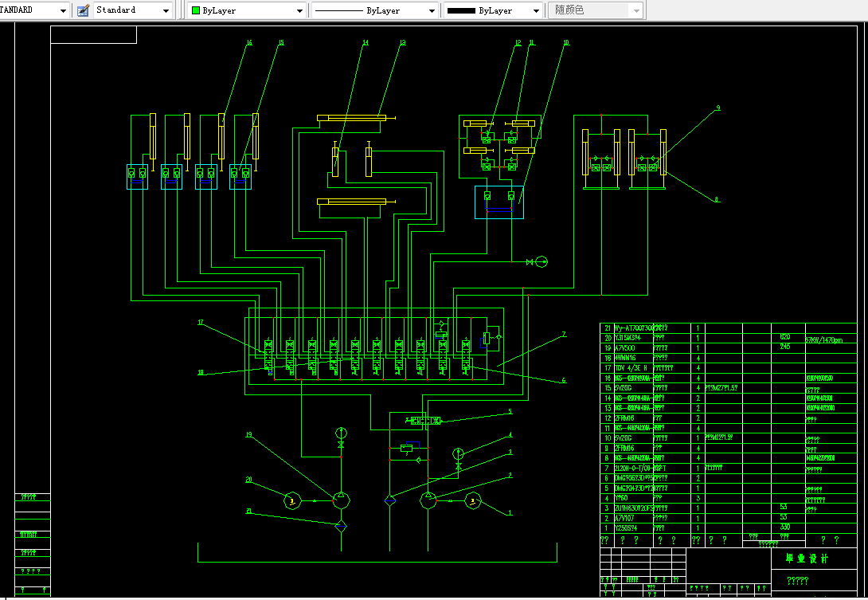Viewport: 868px width, 600px height.
Task: Select the left pump symbol below gauge
Action: (x=341, y=501)
